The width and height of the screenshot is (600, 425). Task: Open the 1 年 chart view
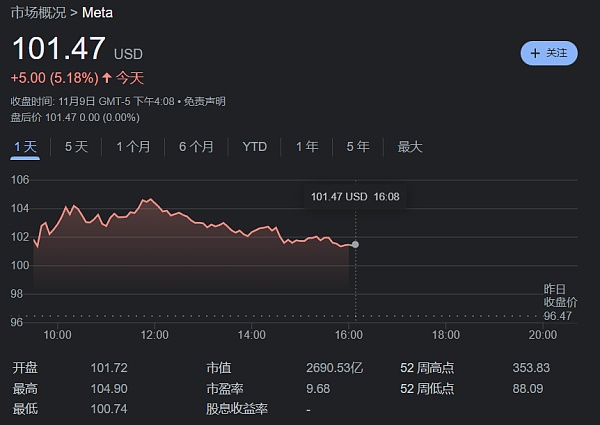click(x=307, y=147)
